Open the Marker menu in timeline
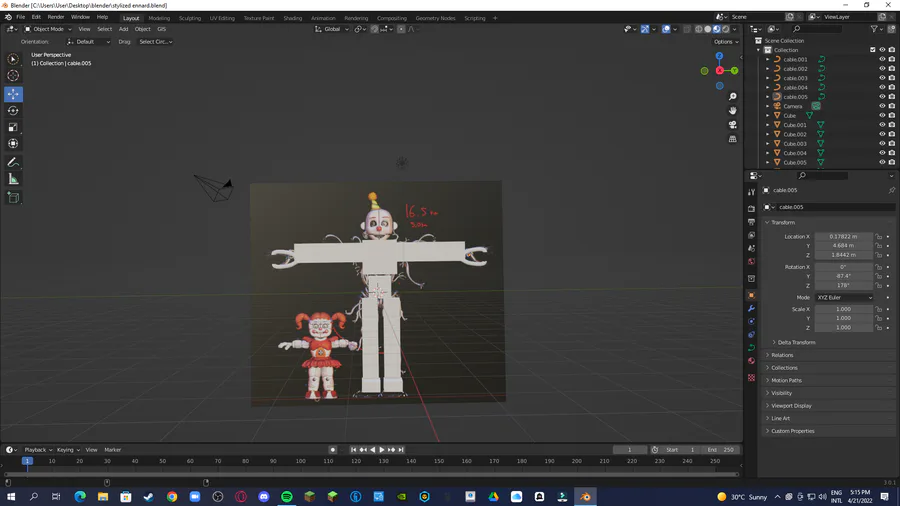The width and height of the screenshot is (900, 506). tap(112, 450)
